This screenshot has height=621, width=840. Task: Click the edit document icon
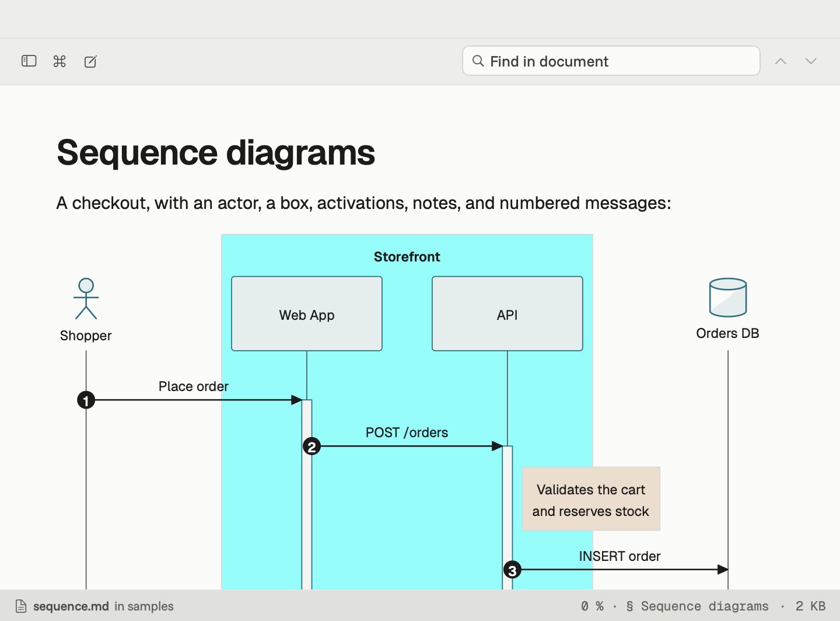[x=90, y=61]
